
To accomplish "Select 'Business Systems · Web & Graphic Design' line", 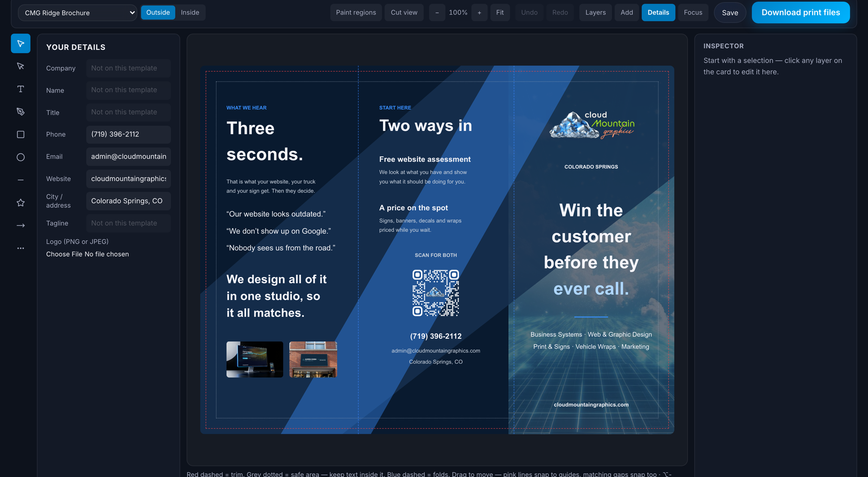I will [591, 334].
